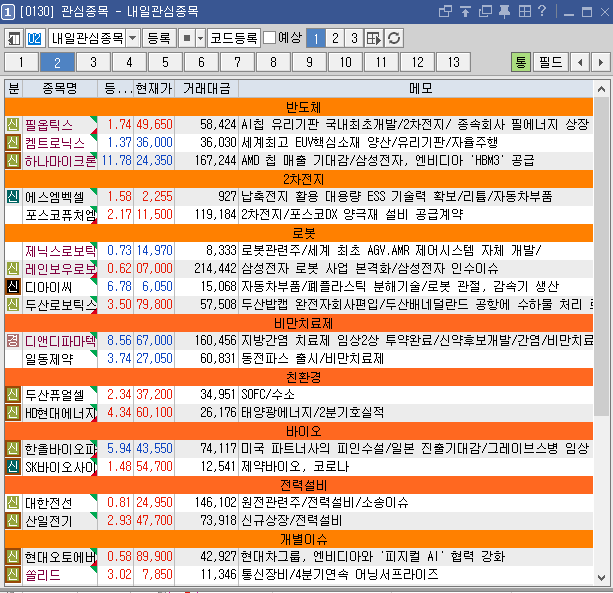This screenshot has height=593, width=613.
Task: Click the 코드등록 button
Action: click(233, 38)
